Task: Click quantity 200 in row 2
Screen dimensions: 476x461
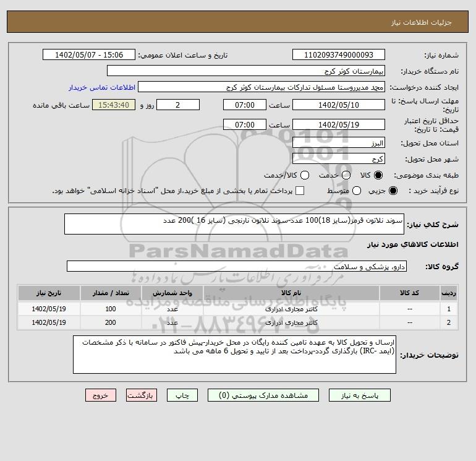Action: [111, 322]
